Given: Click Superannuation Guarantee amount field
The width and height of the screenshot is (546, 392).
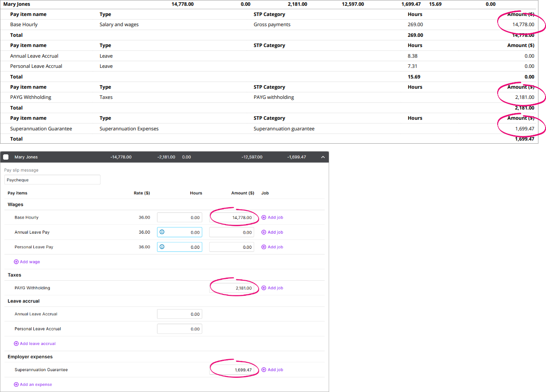Looking at the screenshot, I should click(232, 370).
